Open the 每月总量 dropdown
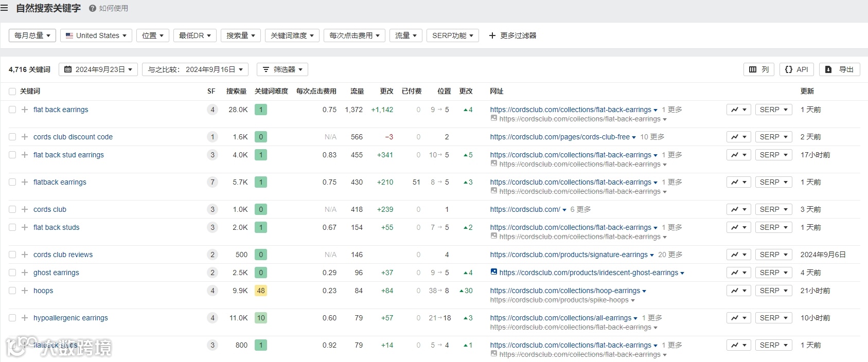868x362 pixels. coord(32,35)
